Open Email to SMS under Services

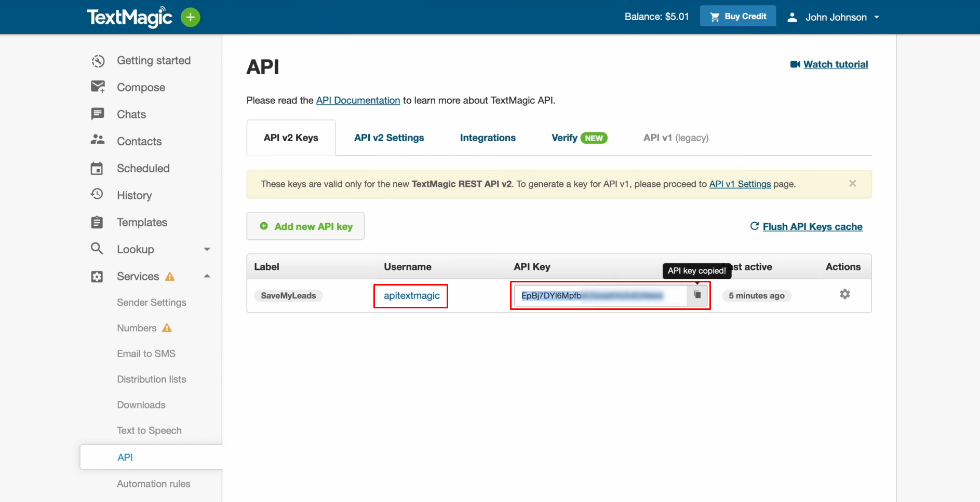point(146,354)
